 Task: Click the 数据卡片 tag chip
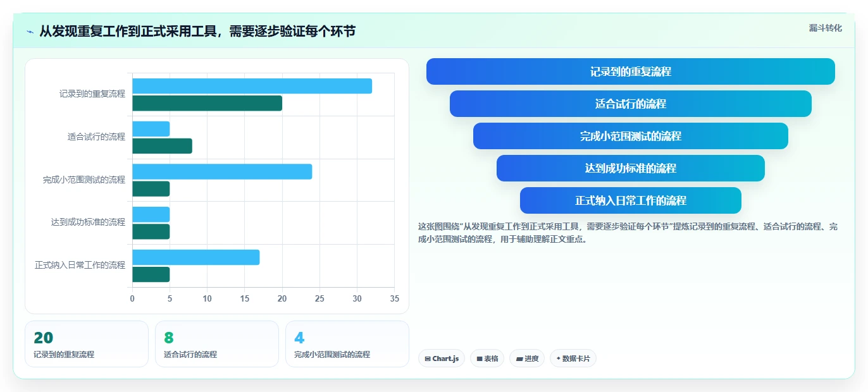click(x=573, y=358)
